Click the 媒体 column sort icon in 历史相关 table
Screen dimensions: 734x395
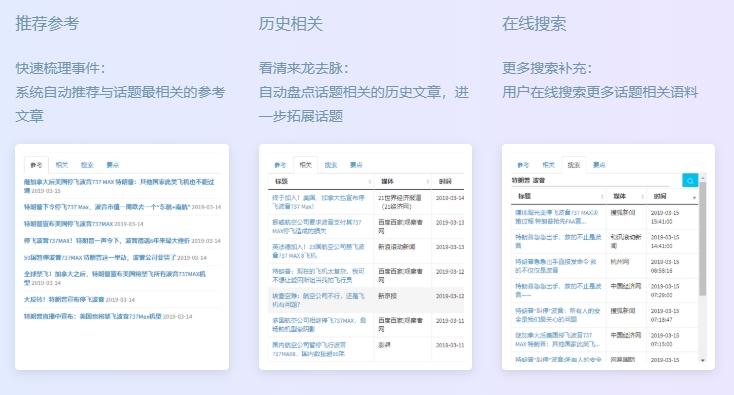click(427, 182)
